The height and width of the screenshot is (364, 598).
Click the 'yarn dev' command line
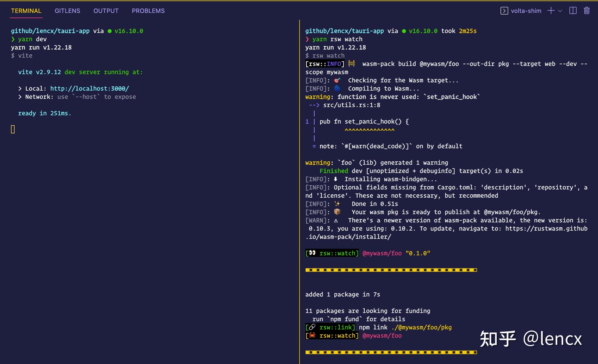[32, 39]
